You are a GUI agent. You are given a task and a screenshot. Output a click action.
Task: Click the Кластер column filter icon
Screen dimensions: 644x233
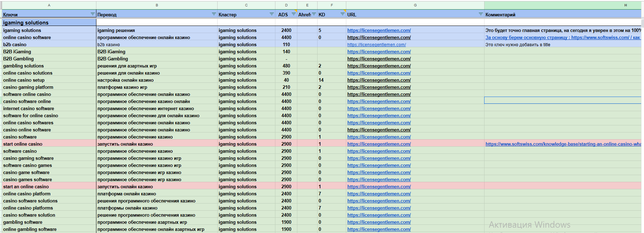point(271,14)
